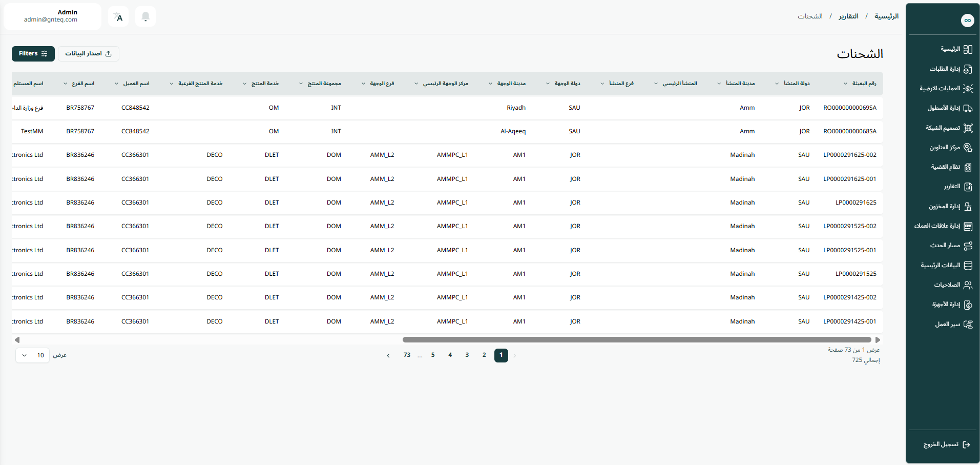Click the horizontal table scrollbar
This screenshot has width=980, height=465.
636,340
